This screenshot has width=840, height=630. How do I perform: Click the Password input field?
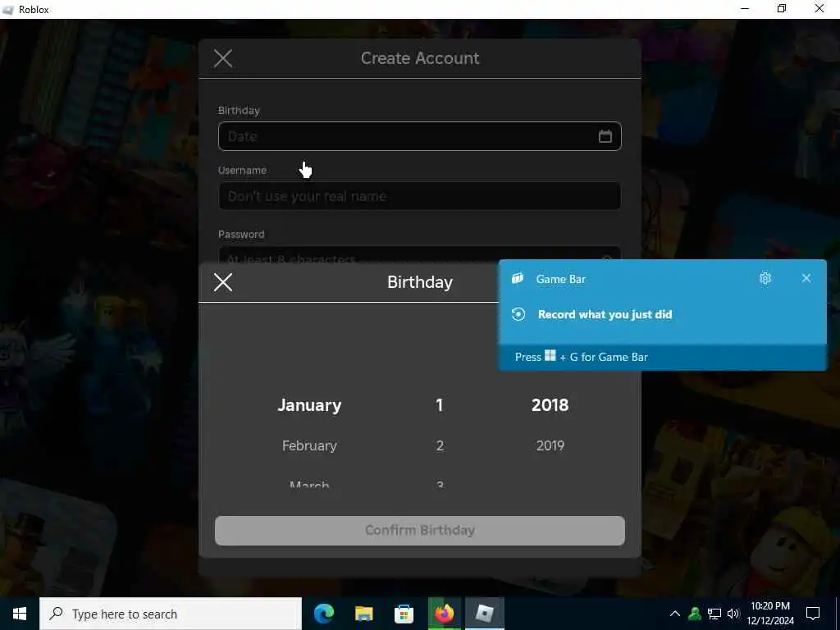coord(419,255)
